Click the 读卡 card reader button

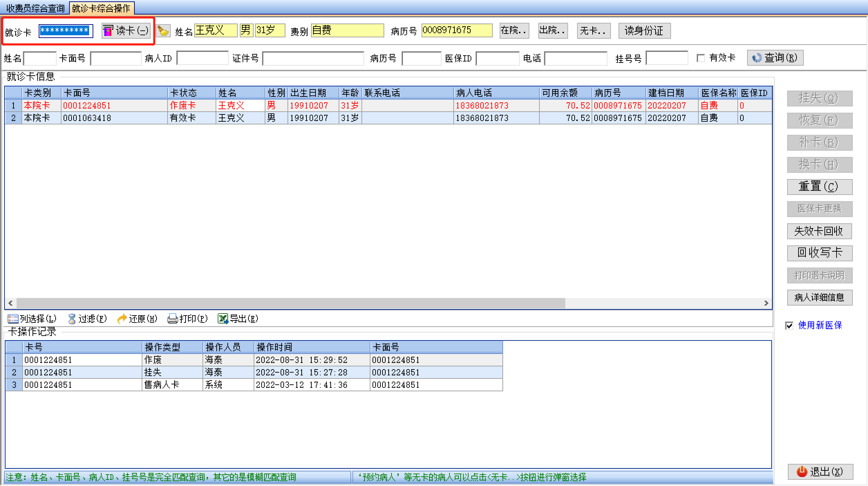coord(126,31)
